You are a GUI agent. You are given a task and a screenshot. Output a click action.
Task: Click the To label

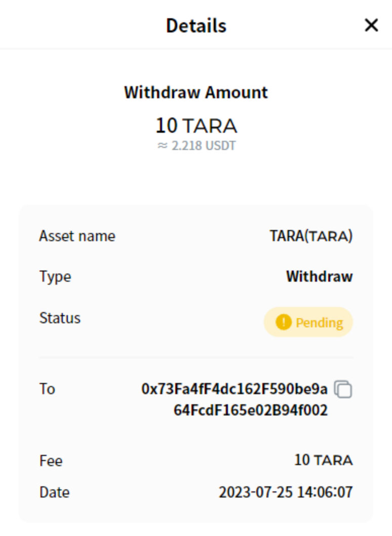tap(47, 389)
